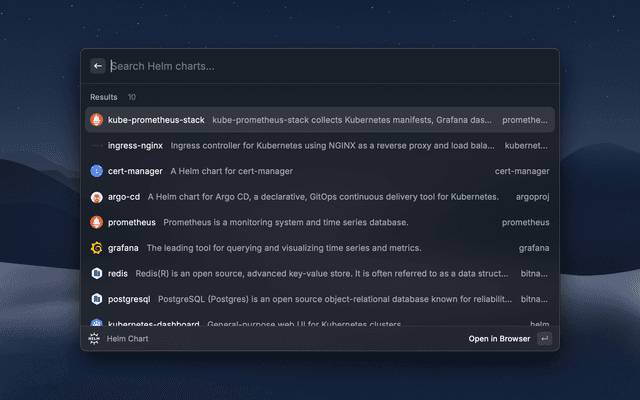Click the redis chart icon
Viewport: 640px width, 400px height.
pyautogui.click(x=97, y=273)
